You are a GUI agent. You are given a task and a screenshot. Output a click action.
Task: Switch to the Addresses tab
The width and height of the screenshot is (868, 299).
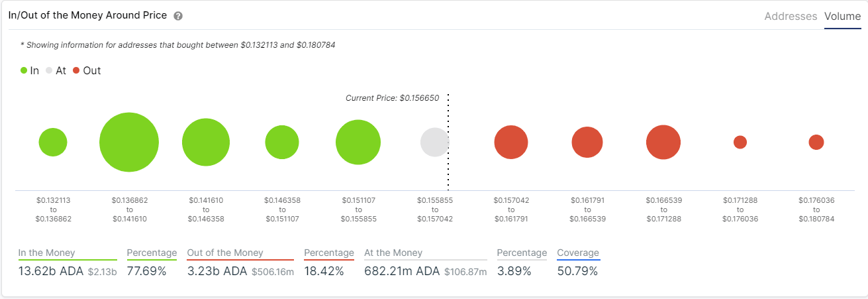pos(791,17)
